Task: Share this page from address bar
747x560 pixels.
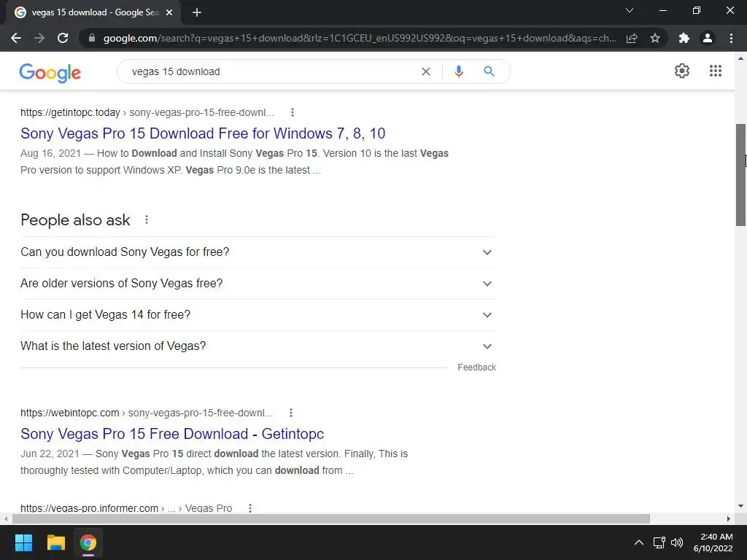Action: pyautogui.click(x=632, y=38)
